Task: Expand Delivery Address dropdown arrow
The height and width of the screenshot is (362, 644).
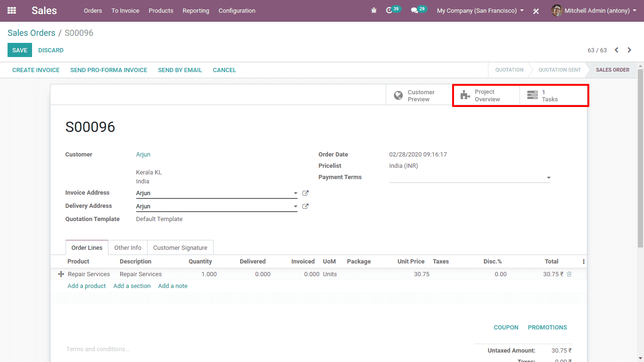Action: [x=296, y=206]
